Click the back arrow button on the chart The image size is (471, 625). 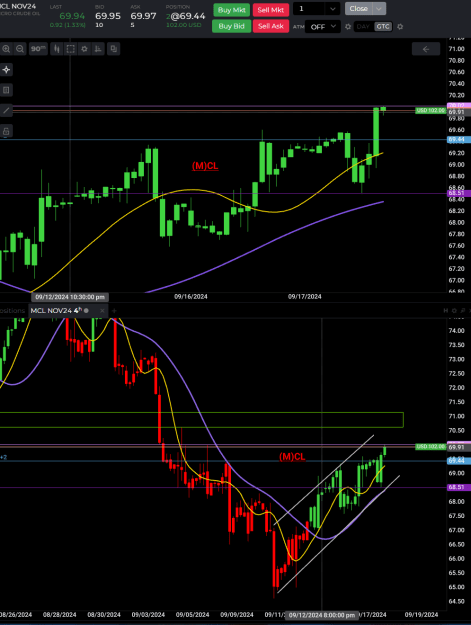click(x=426, y=49)
